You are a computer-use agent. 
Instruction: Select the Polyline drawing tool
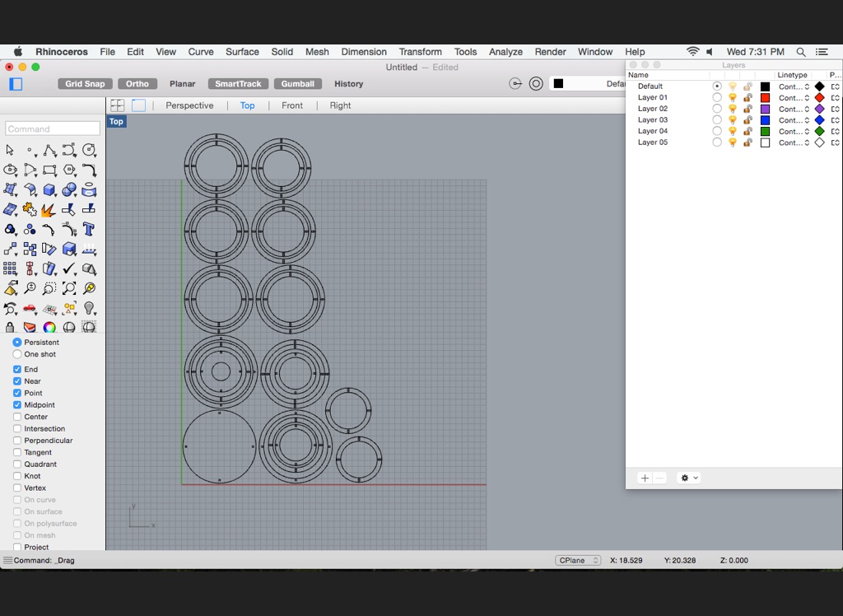tap(49, 151)
